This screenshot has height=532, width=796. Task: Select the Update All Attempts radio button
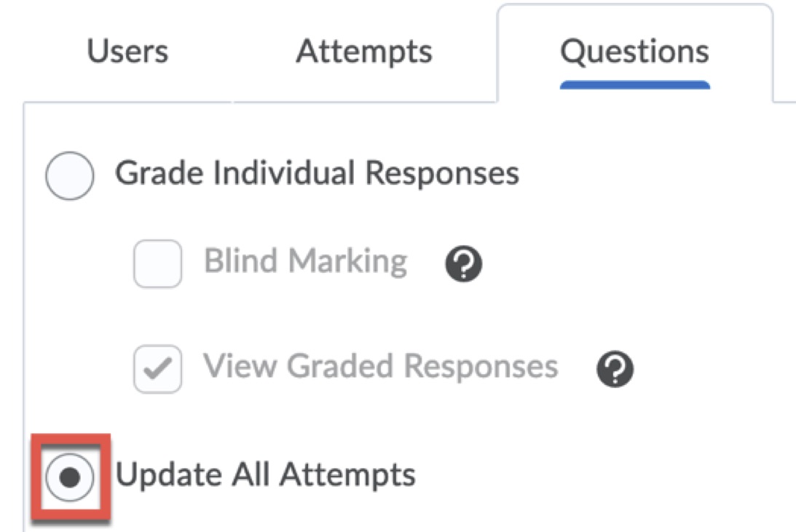(69, 477)
